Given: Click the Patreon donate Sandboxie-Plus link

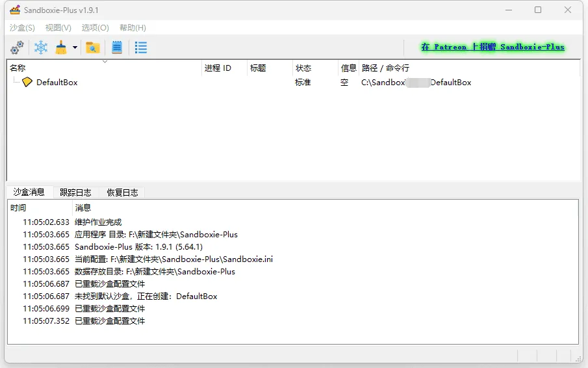Looking at the screenshot, I should pos(492,47).
